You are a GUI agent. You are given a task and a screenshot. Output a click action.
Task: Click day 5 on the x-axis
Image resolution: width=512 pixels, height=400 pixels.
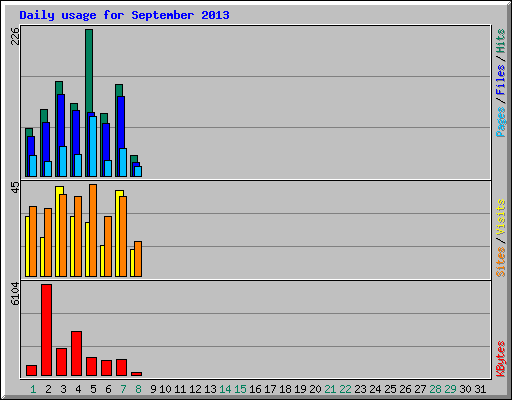point(93,389)
